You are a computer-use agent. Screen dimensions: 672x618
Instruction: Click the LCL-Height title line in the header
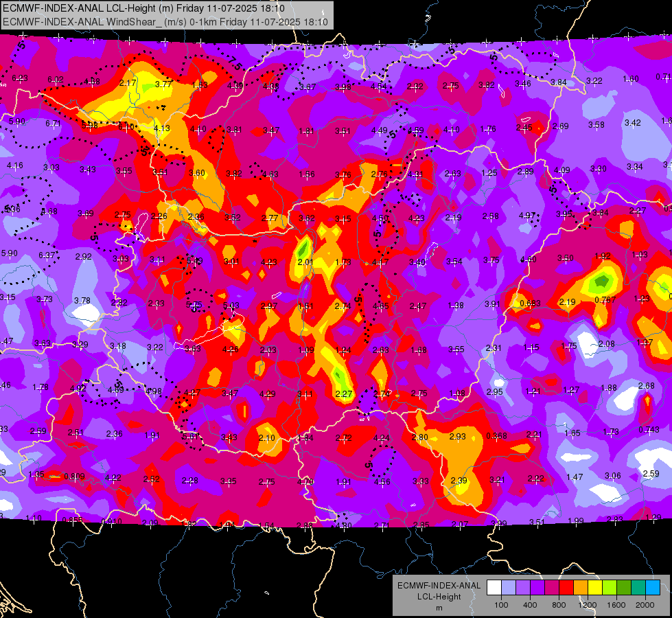coord(143,8)
